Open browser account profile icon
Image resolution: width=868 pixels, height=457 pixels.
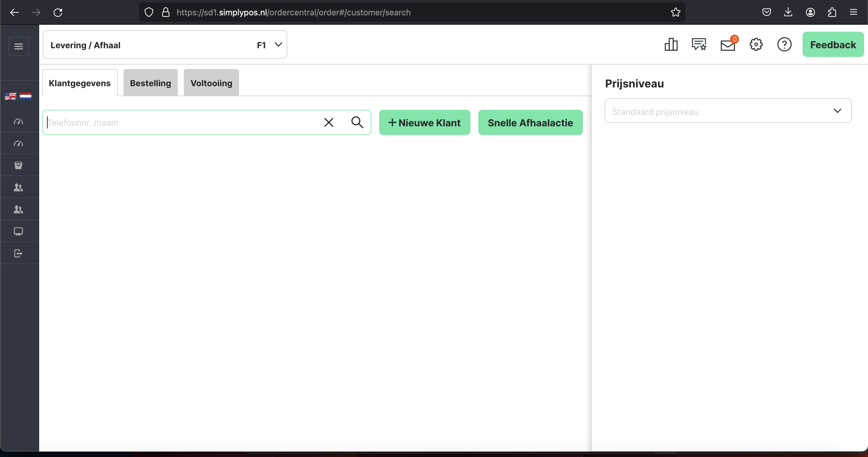point(810,12)
